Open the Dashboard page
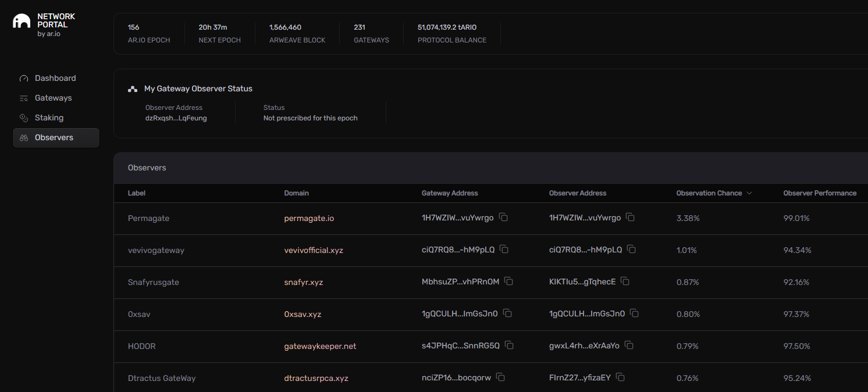868x392 pixels. coord(56,79)
